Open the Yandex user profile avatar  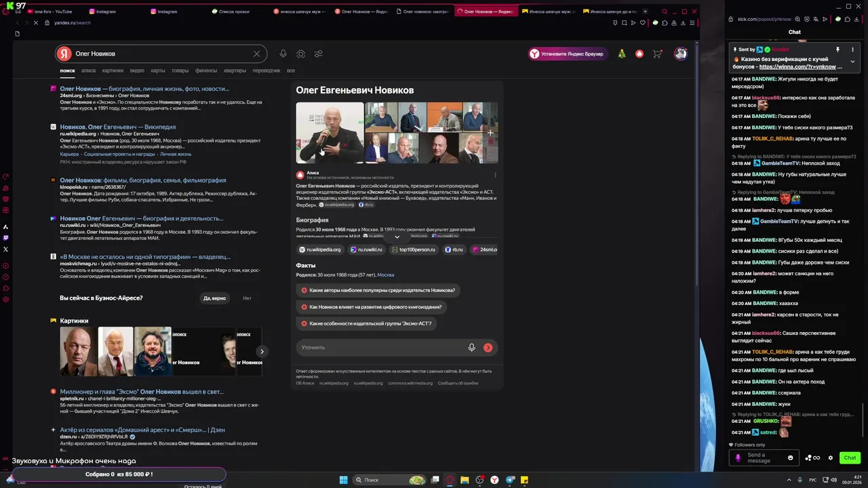tap(681, 54)
